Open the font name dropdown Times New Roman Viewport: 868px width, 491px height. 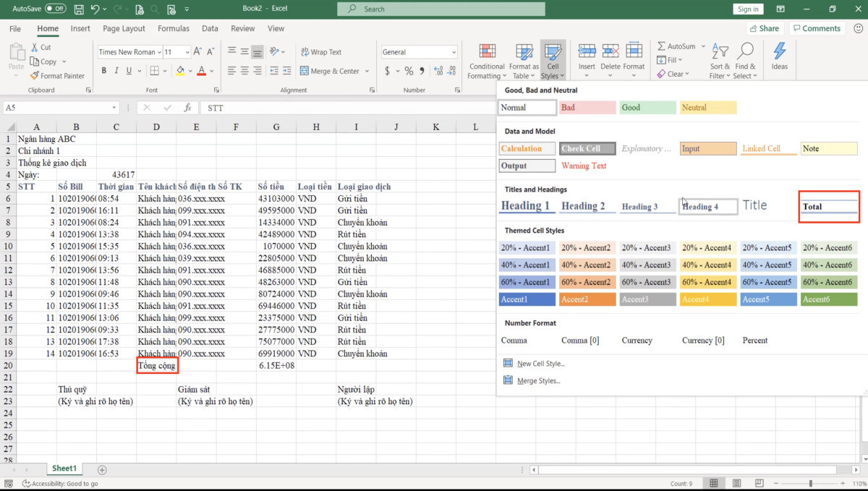click(x=129, y=52)
